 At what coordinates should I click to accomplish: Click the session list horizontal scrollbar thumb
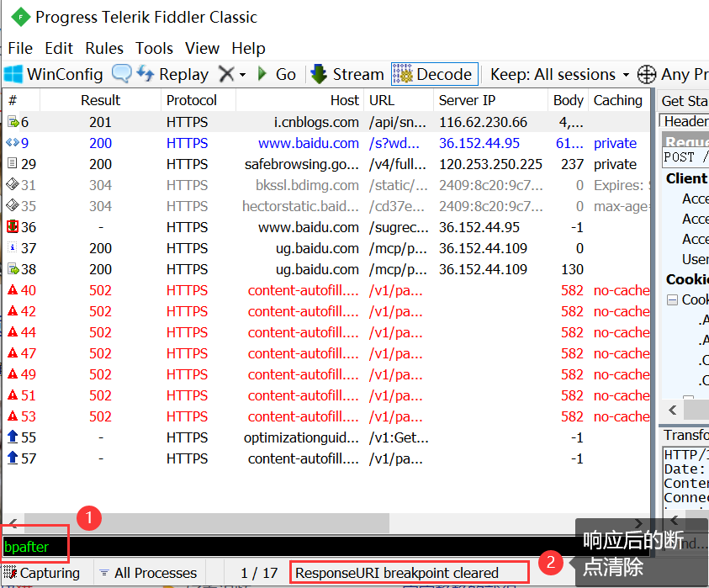coord(207,523)
